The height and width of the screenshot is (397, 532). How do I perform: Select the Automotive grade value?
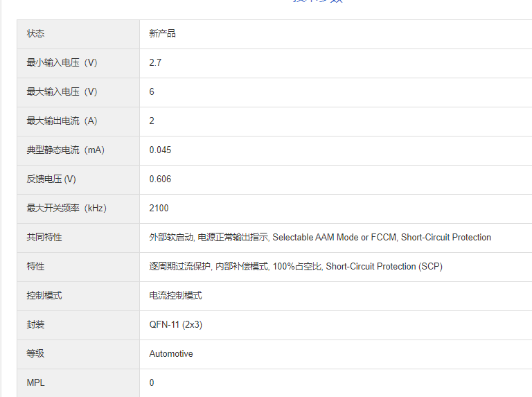coord(171,353)
